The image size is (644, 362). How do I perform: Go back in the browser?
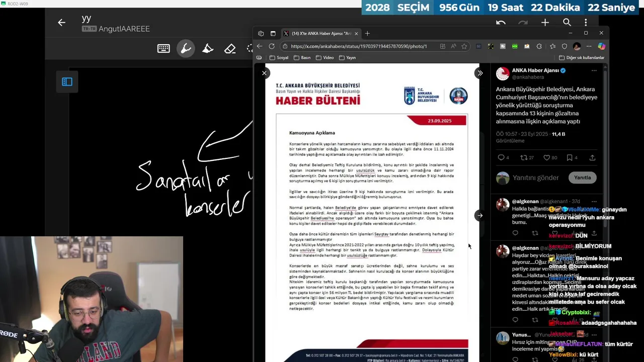tap(259, 46)
